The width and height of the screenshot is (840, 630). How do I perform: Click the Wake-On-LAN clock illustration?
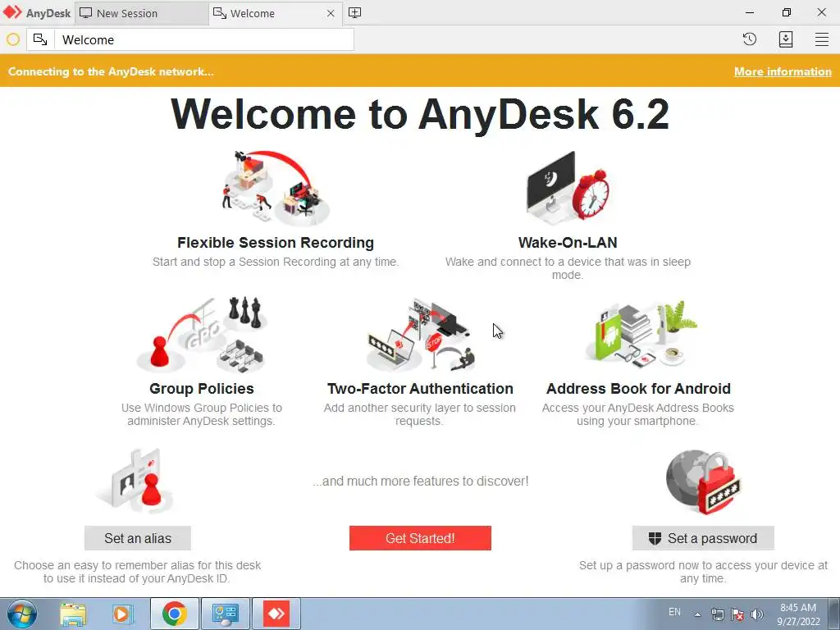point(568,187)
